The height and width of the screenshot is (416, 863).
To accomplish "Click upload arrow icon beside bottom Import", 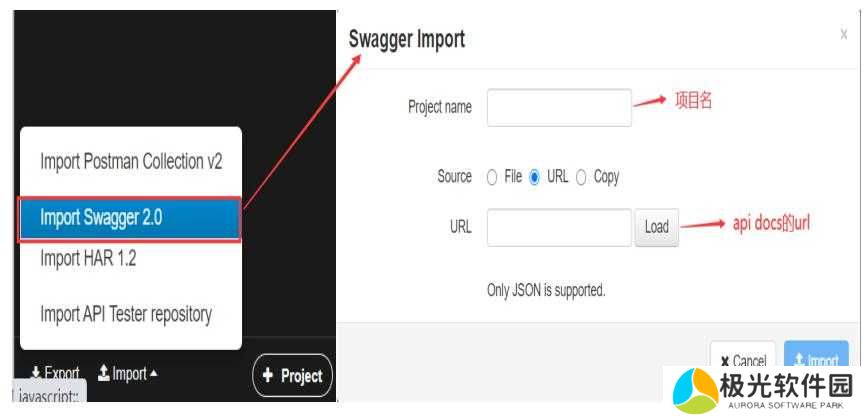I will click(103, 374).
